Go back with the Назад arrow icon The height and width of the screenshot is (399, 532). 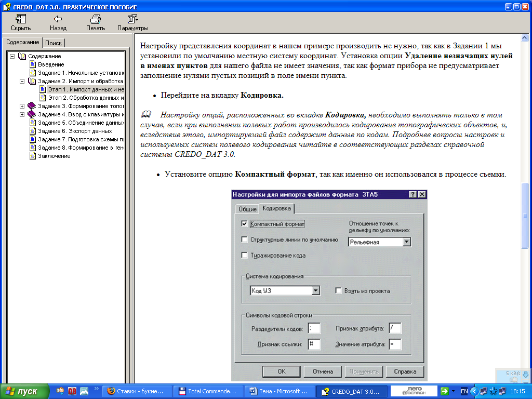point(58,19)
